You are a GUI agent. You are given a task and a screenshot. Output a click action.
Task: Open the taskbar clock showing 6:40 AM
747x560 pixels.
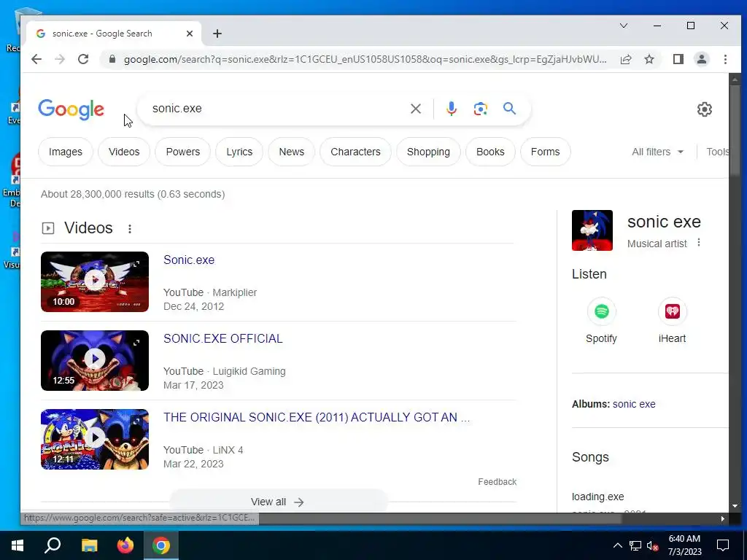[x=684, y=545]
